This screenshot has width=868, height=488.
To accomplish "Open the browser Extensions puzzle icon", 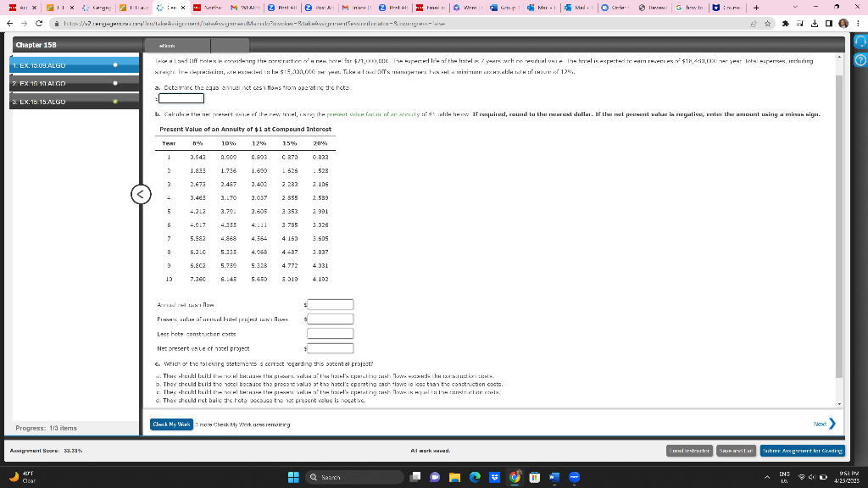I will click(x=786, y=24).
